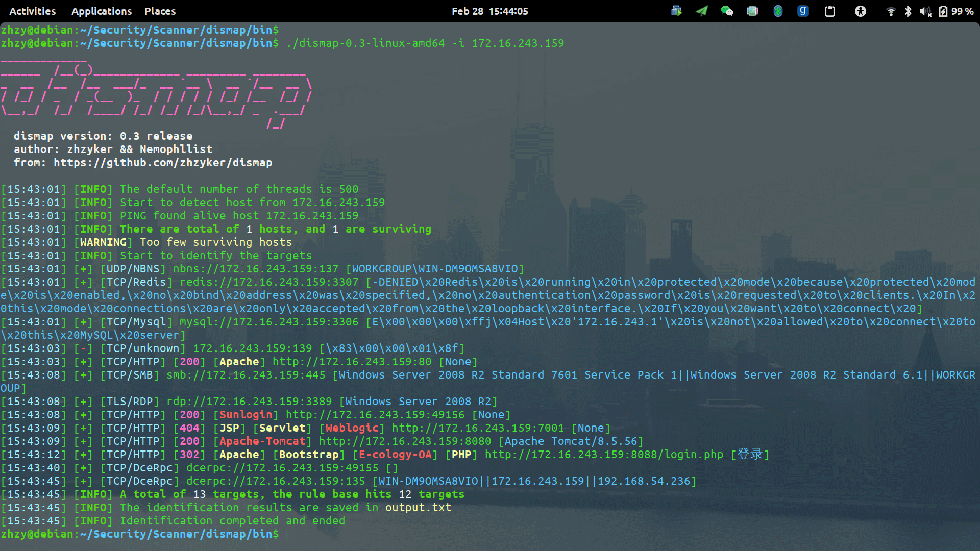Screen dimensions: 980x551
Task: Click the rdp://172.16.243.159:3389 address
Action: point(249,401)
